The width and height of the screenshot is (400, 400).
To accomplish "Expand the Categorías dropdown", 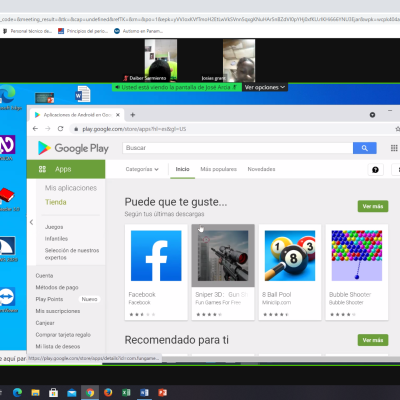I will (142, 169).
